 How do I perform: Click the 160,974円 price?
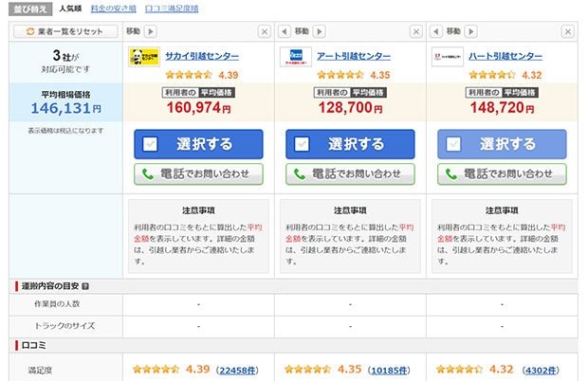199,108
